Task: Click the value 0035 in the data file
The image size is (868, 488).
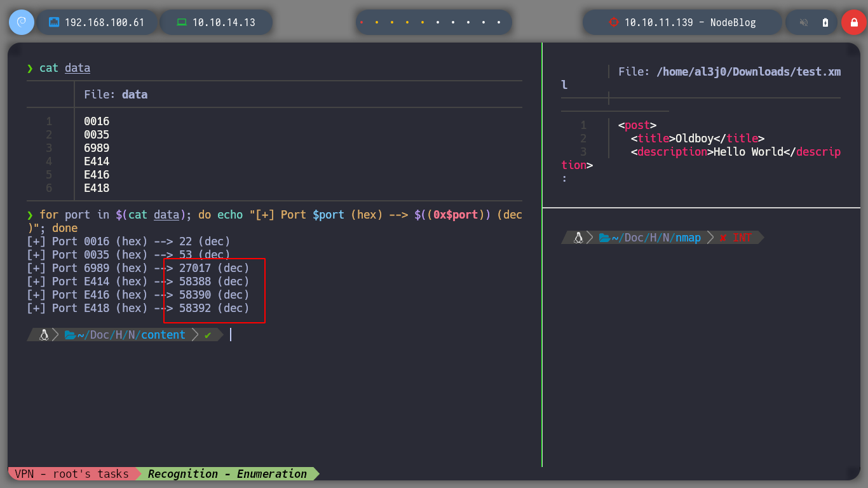Action: click(x=97, y=135)
